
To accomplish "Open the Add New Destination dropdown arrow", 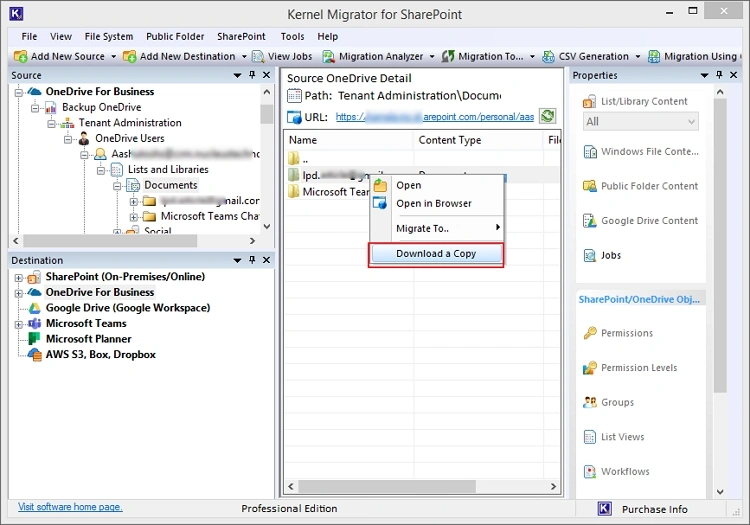I will pyautogui.click(x=244, y=56).
